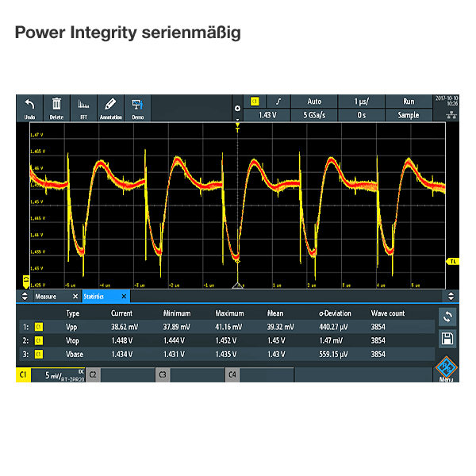Change the Sample acquisition mode
This screenshot has width=476, height=476.
tap(409, 115)
